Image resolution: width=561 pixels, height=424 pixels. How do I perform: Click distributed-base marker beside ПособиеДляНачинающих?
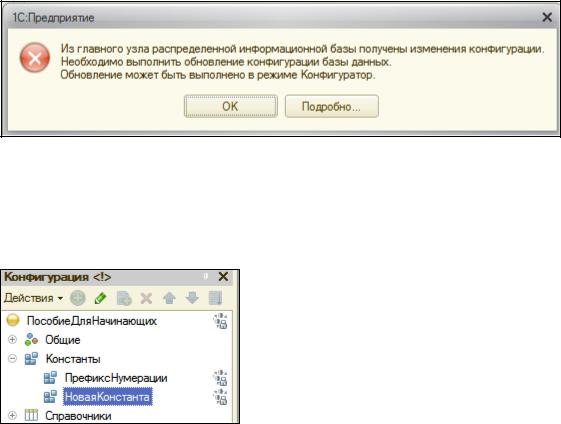click(x=220, y=321)
